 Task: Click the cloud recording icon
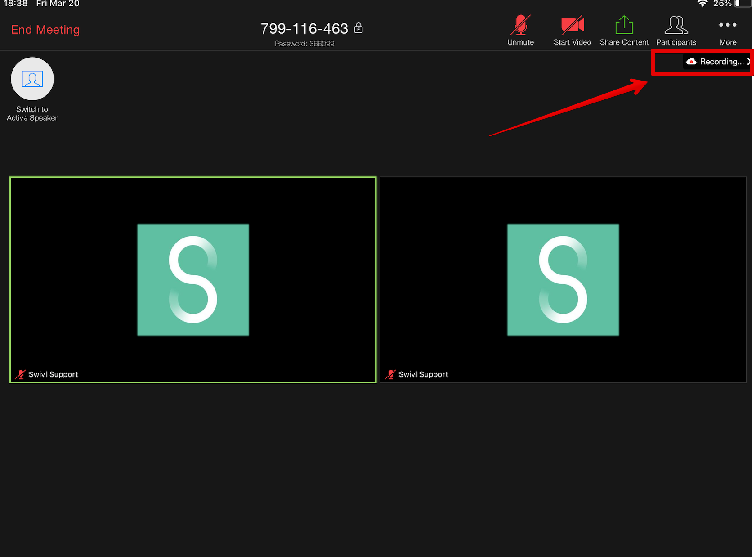691,62
